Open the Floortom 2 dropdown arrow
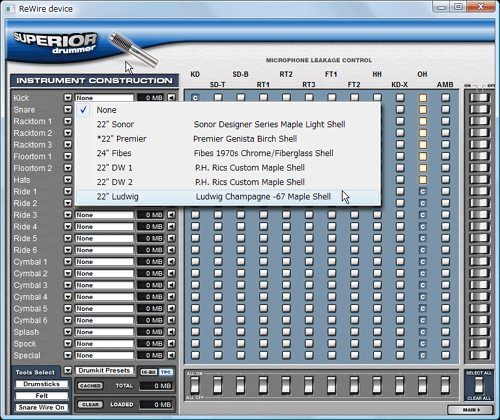This screenshot has width=500, height=420. tap(68, 168)
